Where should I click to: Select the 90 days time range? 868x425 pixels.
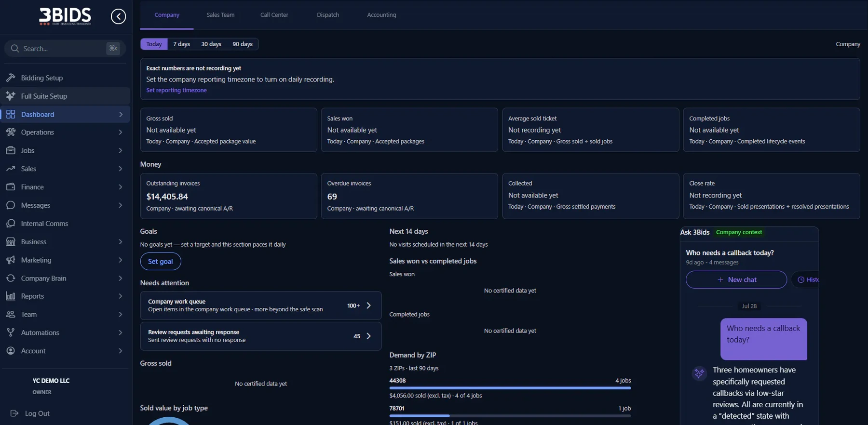click(x=243, y=44)
